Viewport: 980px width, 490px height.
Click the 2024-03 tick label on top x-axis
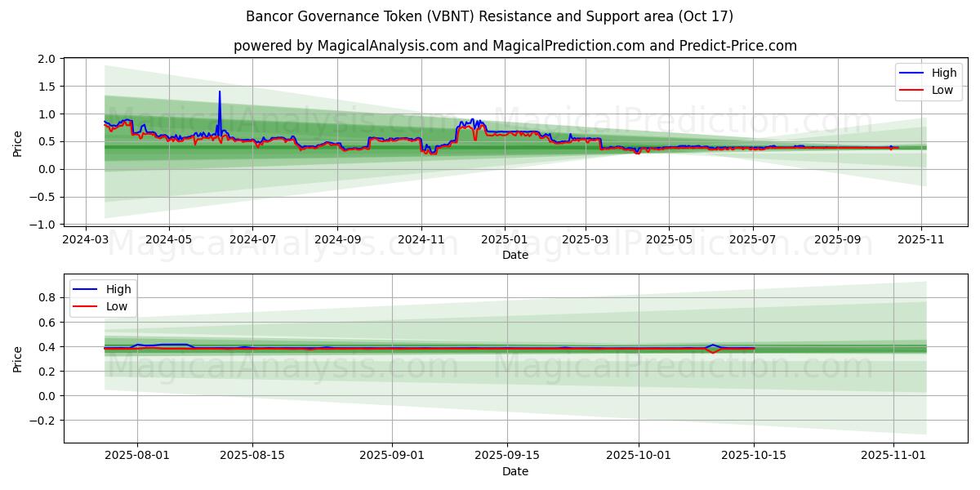point(87,241)
